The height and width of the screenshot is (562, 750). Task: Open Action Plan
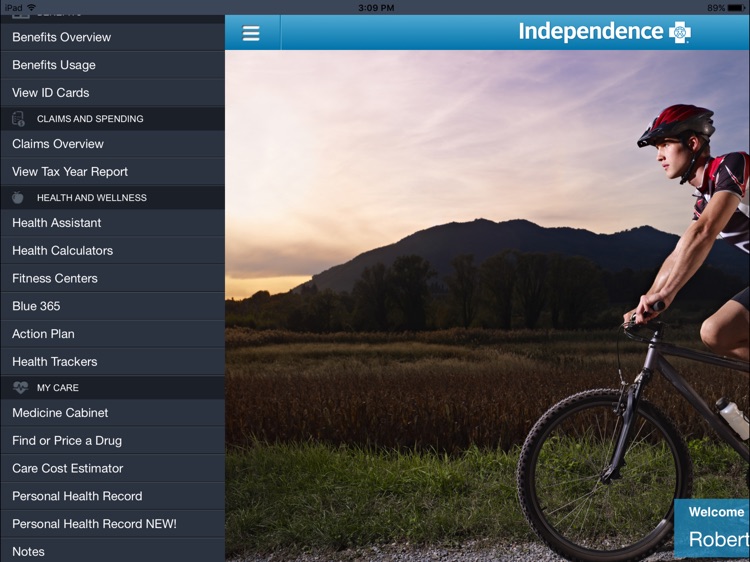112,334
